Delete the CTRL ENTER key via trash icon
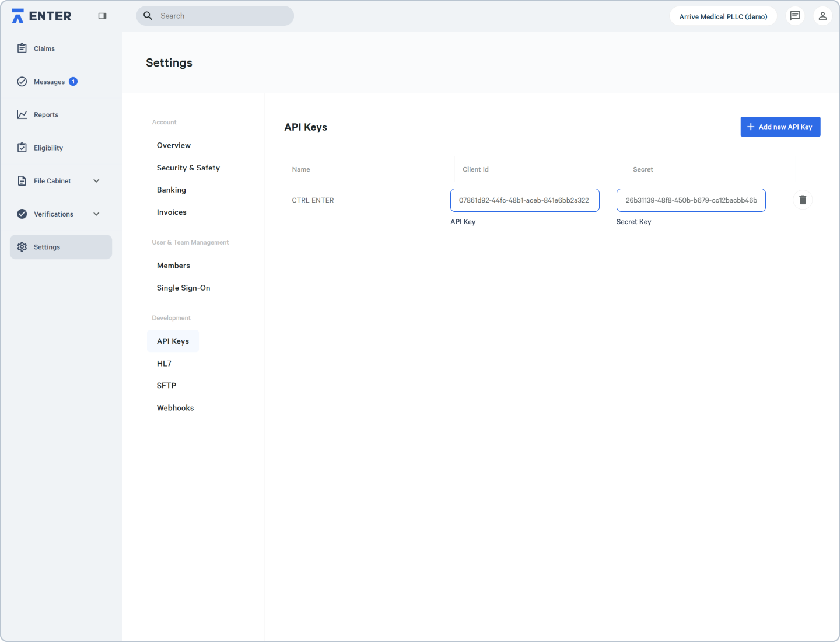Image resolution: width=840 pixels, height=642 pixels. tap(803, 200)
